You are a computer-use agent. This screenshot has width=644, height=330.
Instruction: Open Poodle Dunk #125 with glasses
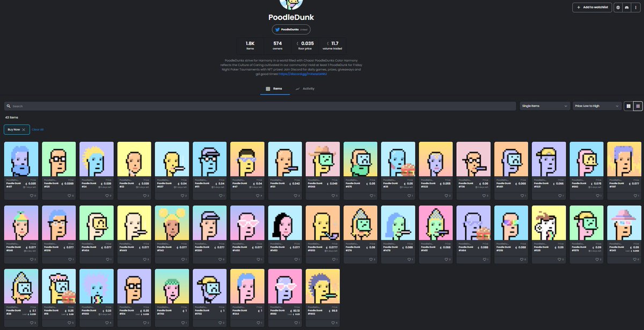pyautogui.click(x=59, y=159)
